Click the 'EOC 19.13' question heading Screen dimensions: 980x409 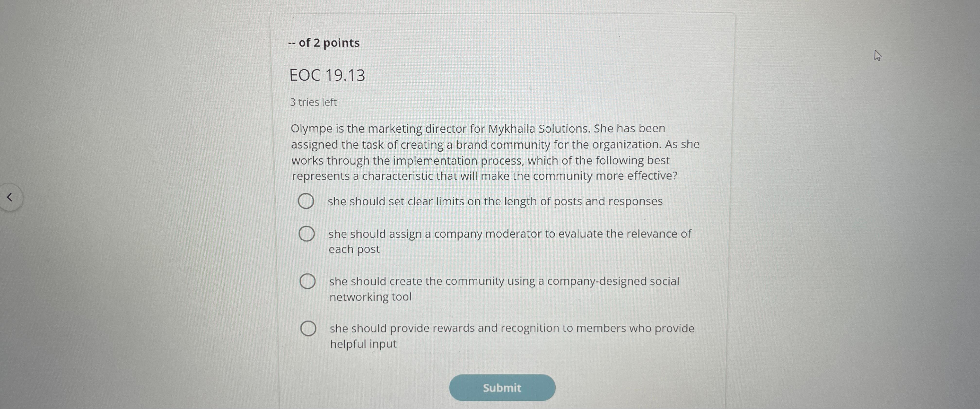click(x=327, y=75)
